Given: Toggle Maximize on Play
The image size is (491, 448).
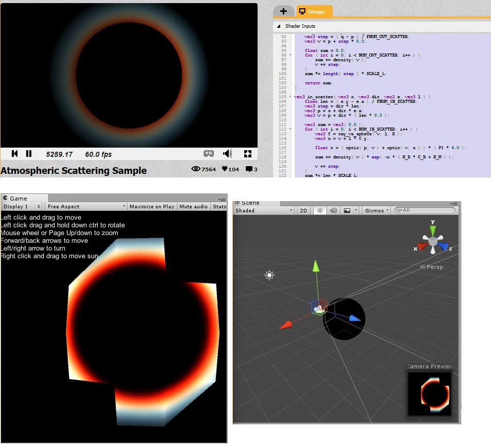Looking at the screenshot, I should tap(152, 207).
